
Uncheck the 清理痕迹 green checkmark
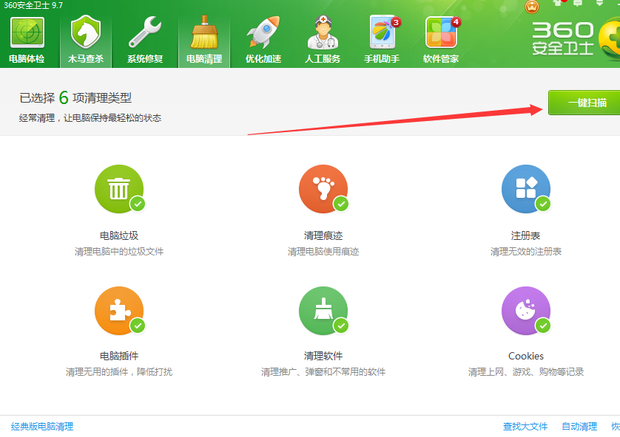click(x=341, y=204)
